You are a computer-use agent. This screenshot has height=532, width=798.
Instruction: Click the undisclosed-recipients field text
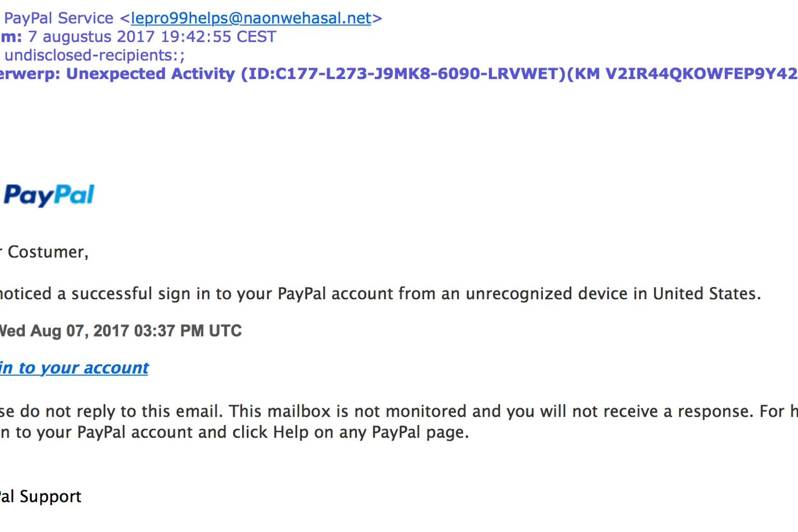[x=94, y=55]
